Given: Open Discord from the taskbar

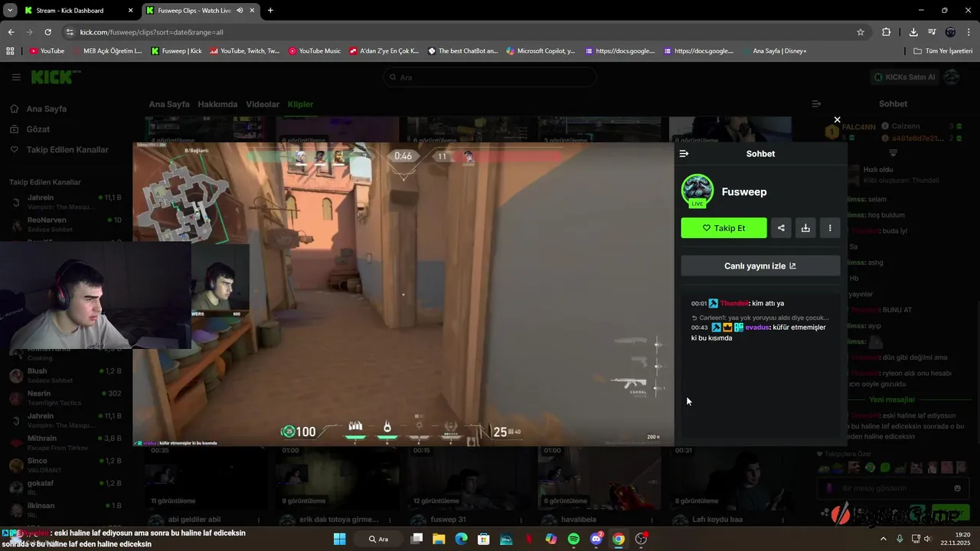Looking at the screenshot, I should 596,539.
